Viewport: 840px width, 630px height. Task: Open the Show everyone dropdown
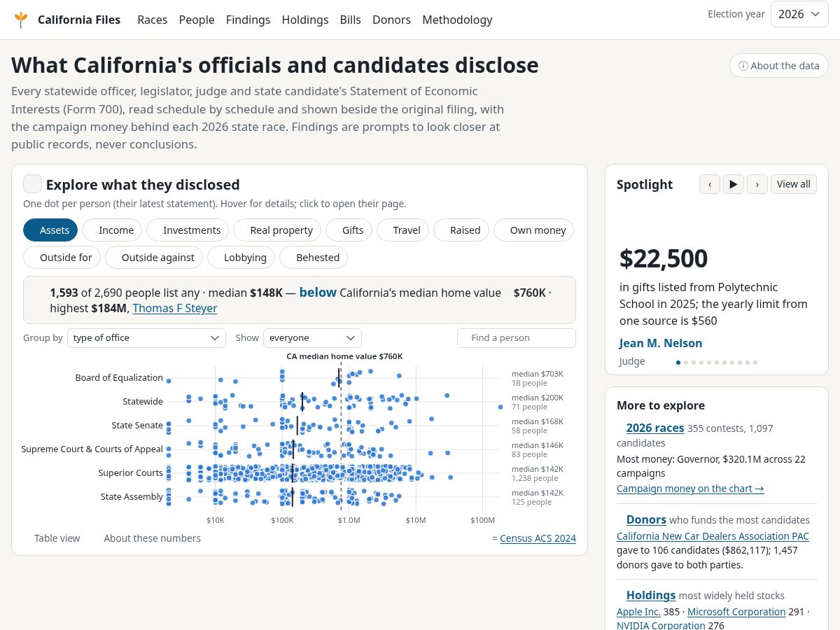click(312, 337)
